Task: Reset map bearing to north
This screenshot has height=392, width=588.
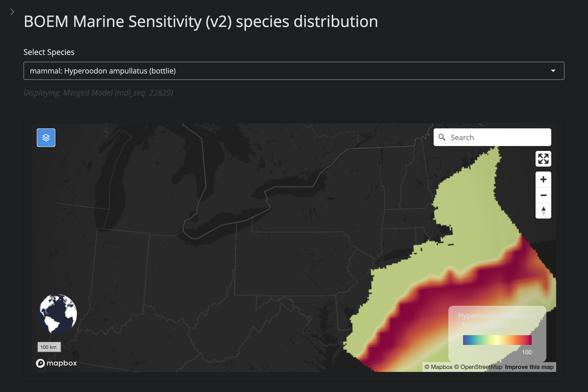Action: pyautogui.click(x=543, y=211)
